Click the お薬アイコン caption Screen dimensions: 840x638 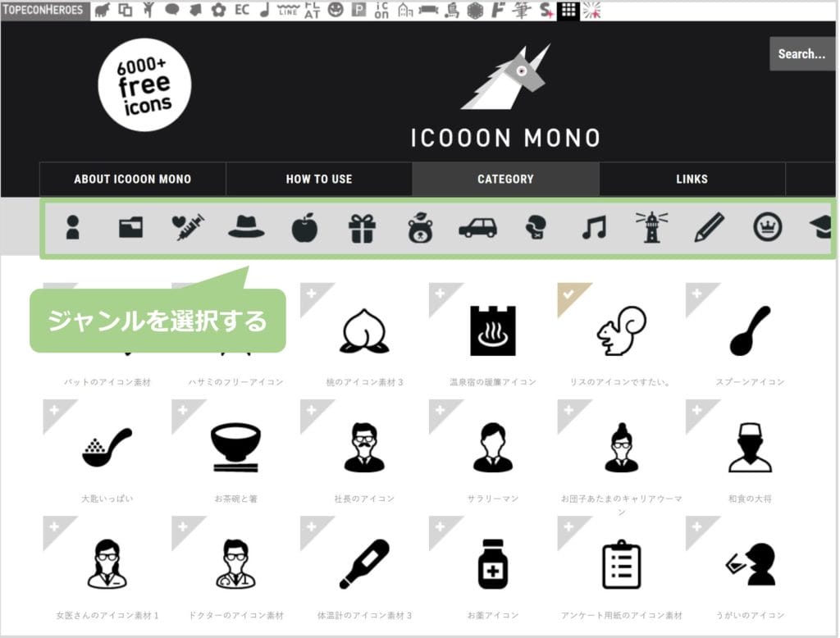click(x=493, y=616)
